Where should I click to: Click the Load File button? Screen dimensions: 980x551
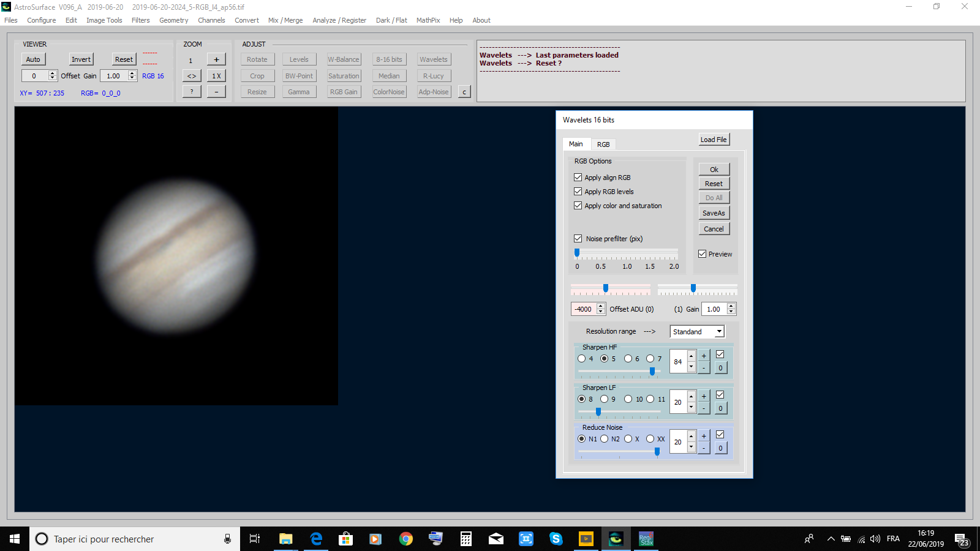[x=714, y=140]
